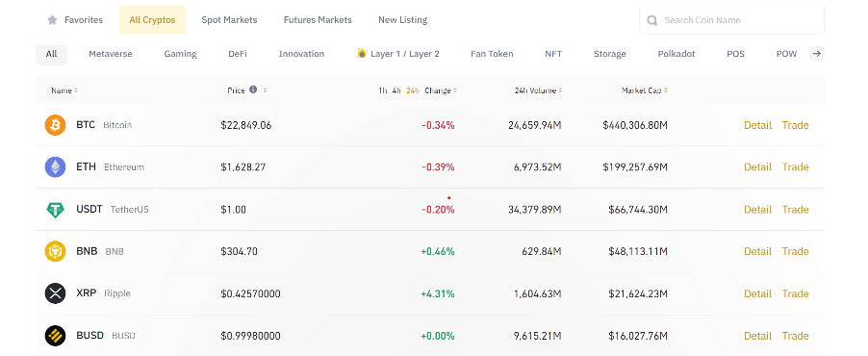Image resolution: width=868 pixels, height=356 pixels.
Task: Open Trade for USDT
Action: pyautogui.click(x=796, y=210)
